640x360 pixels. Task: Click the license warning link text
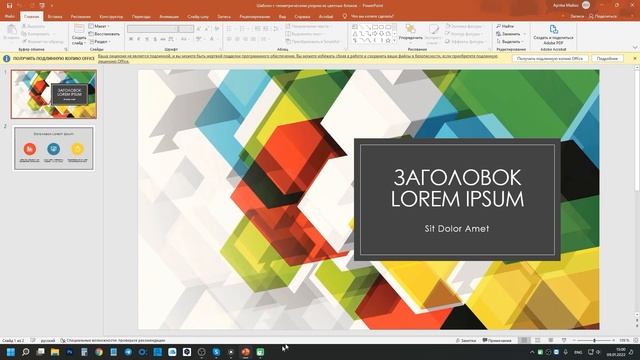(x=298, y=58)
